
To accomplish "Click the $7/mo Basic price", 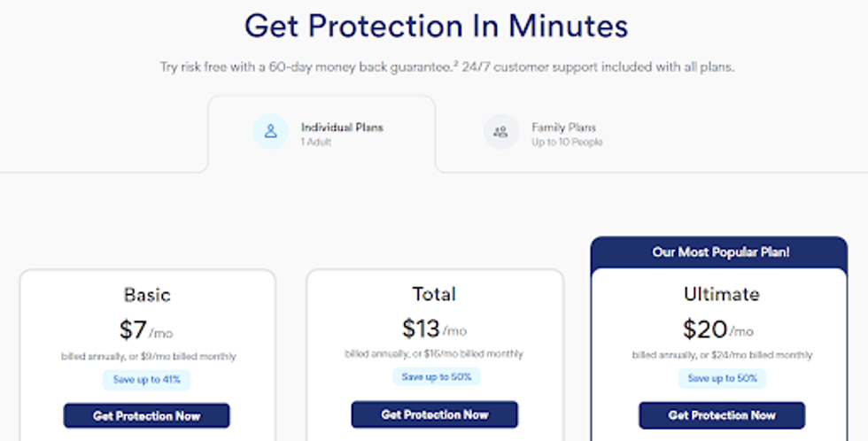I will (147, 330).
